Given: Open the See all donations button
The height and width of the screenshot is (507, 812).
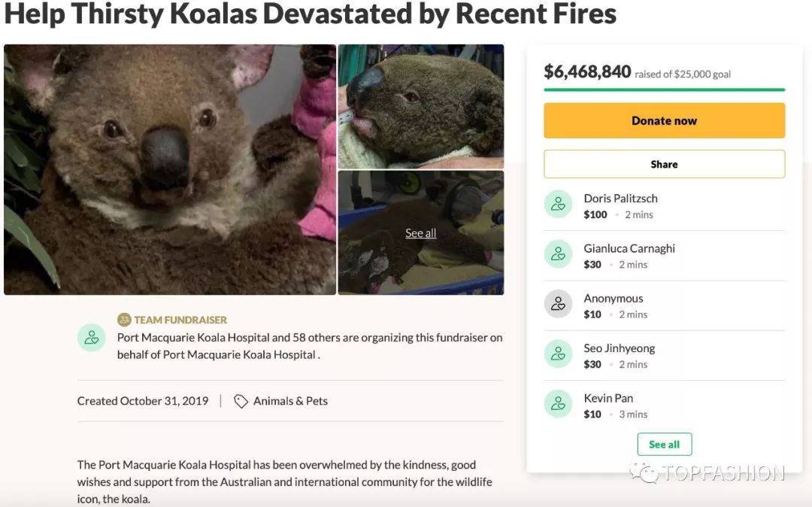Looking at the screenshot, I should coord(664,445).
